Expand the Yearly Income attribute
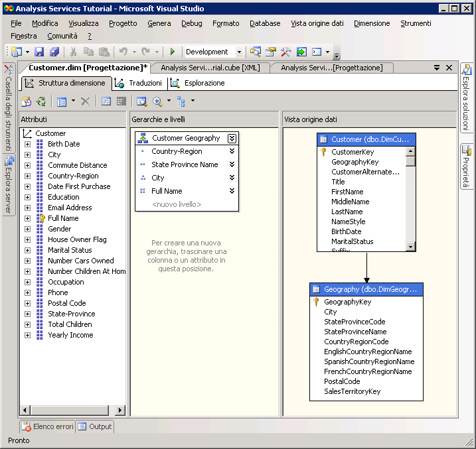This screenshot has width=476, height=449. (27, 335)
